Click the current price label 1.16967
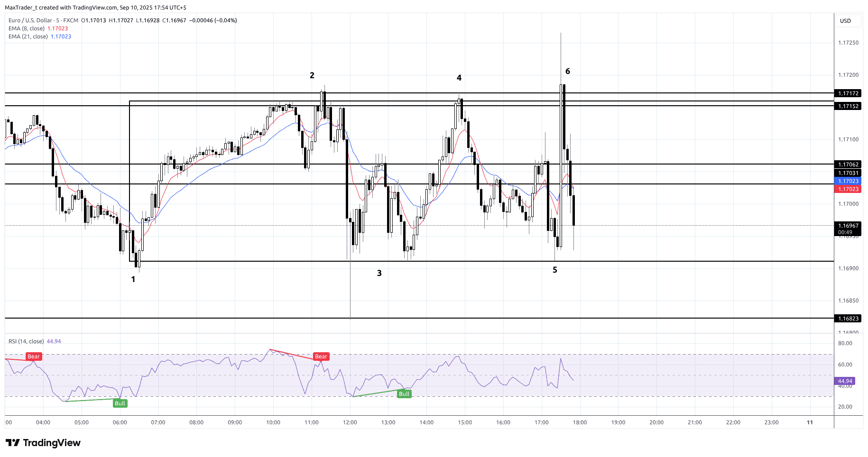This screenshot has width=868, height=457. [848, 226]
